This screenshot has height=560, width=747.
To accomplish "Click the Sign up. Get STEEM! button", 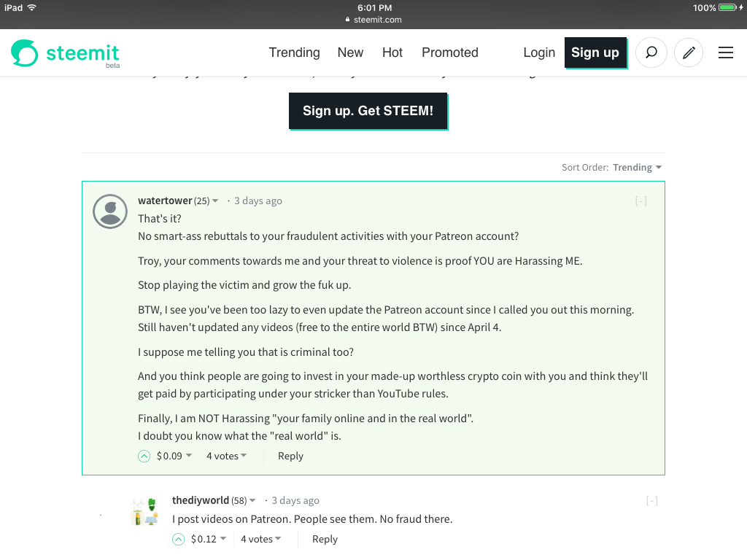I will 368,111.
